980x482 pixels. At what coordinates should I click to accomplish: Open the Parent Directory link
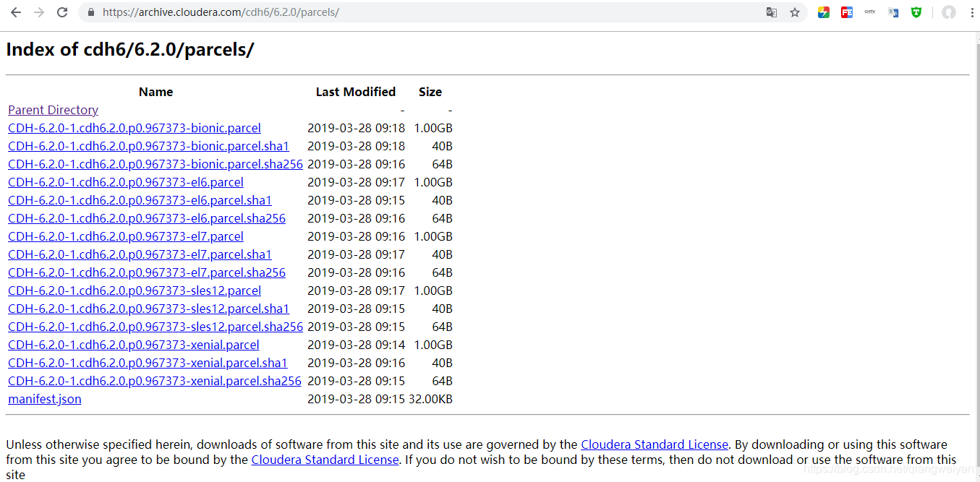54,110
